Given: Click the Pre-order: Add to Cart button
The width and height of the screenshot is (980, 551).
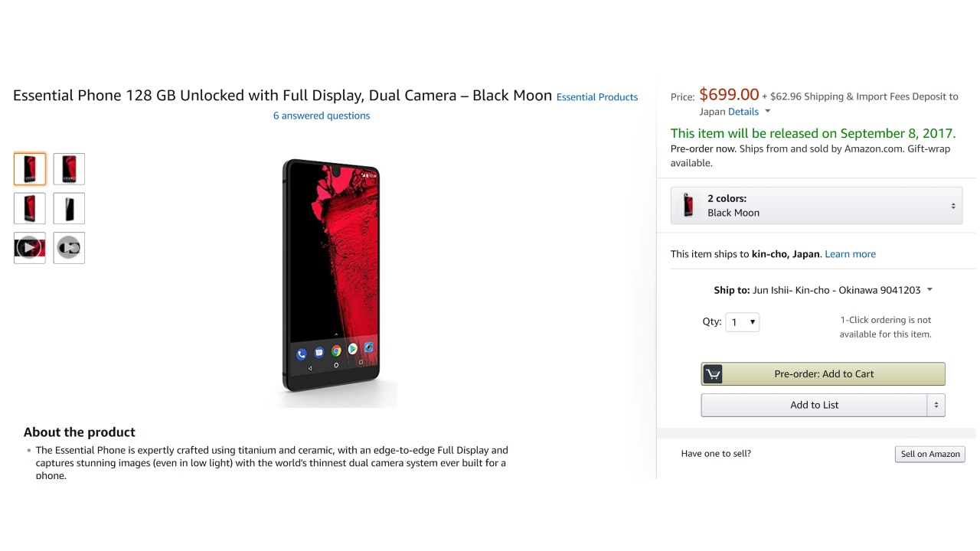Looking at the screenshot, I should point(824,374).
